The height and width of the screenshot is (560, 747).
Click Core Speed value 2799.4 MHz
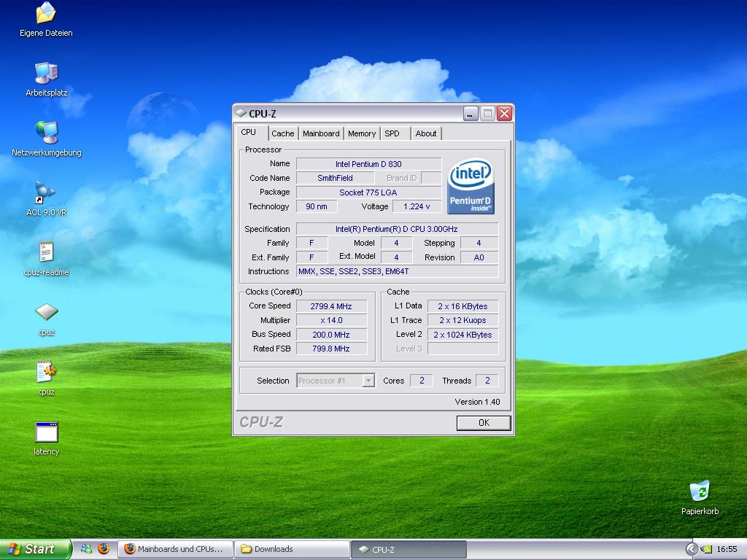[x=331, y=306]
